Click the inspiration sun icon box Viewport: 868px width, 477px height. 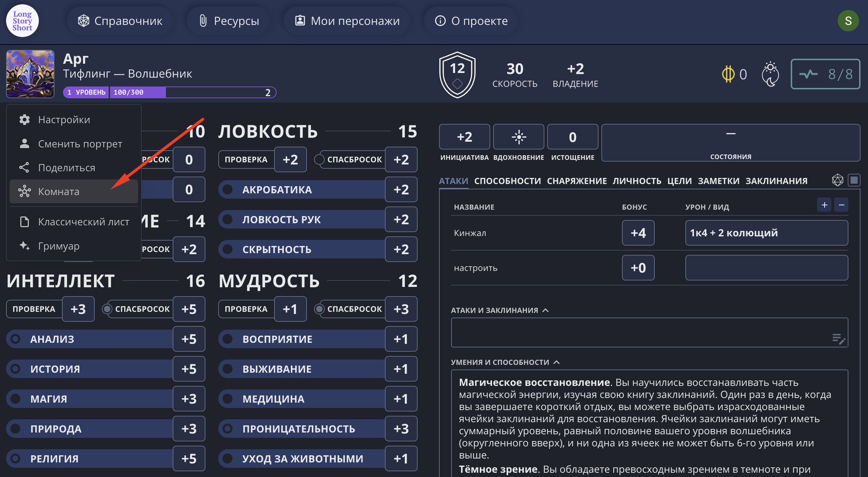(x=518, y=137)
